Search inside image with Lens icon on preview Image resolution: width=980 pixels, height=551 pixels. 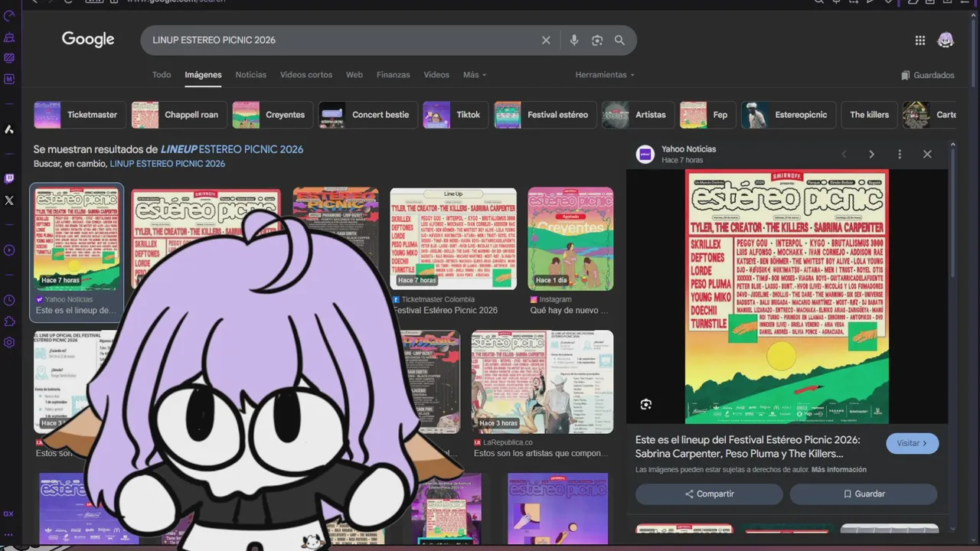646,404
